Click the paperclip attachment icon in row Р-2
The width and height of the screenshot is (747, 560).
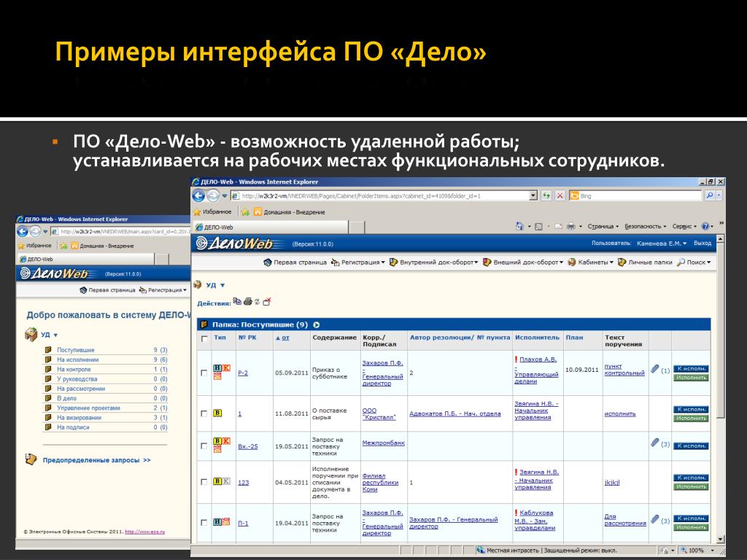[655, 369]
